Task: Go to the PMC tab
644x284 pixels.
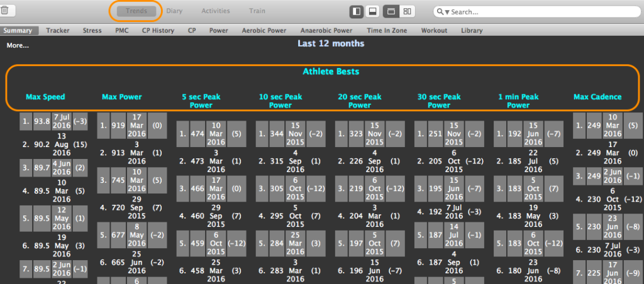Action: (121, 30)
